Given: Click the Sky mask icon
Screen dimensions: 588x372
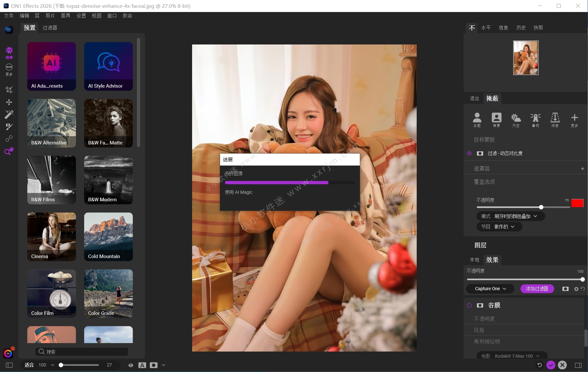Looking at the screenshot, I should pos(516,119).
